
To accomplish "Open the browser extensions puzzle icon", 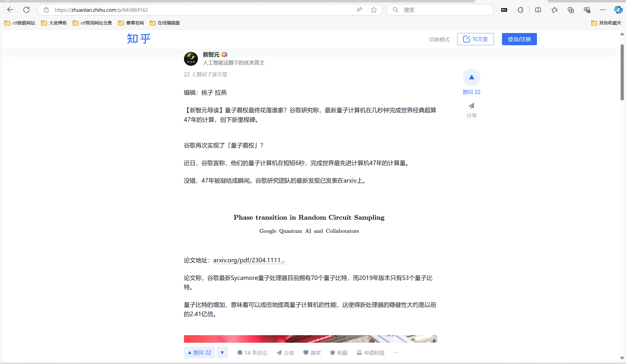I will pyautogui.click(x=520, y=10).
